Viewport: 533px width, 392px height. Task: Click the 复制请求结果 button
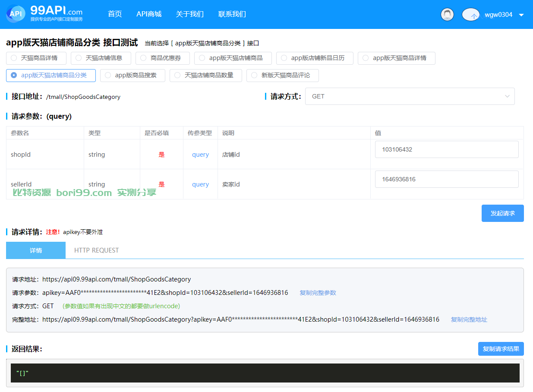pyautogui.click(x=501, y=349)
